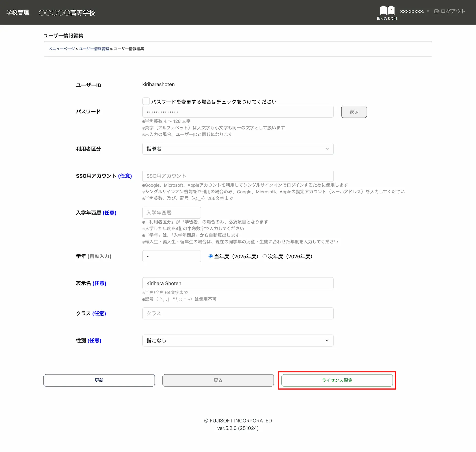Open the 困ったときは help book icon

coord(387,11)
